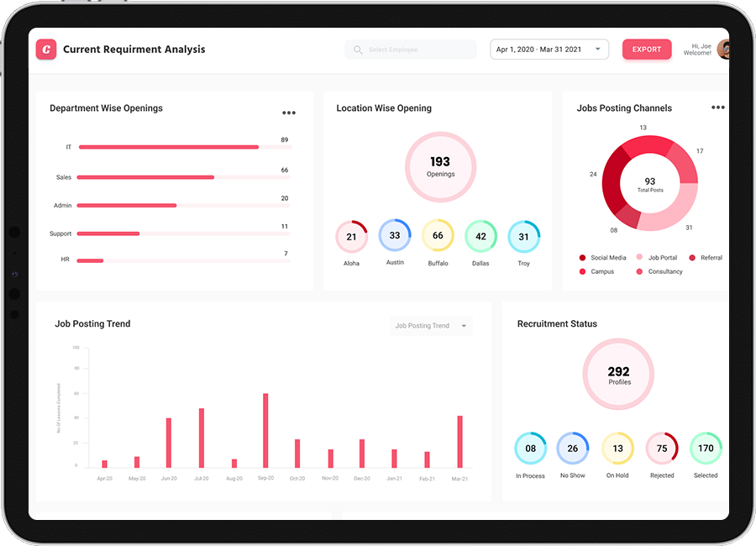Image resolution: width=756 pixels, height=546 pixels.
Task: Click the red app logo icon
Action: point(46,50)
